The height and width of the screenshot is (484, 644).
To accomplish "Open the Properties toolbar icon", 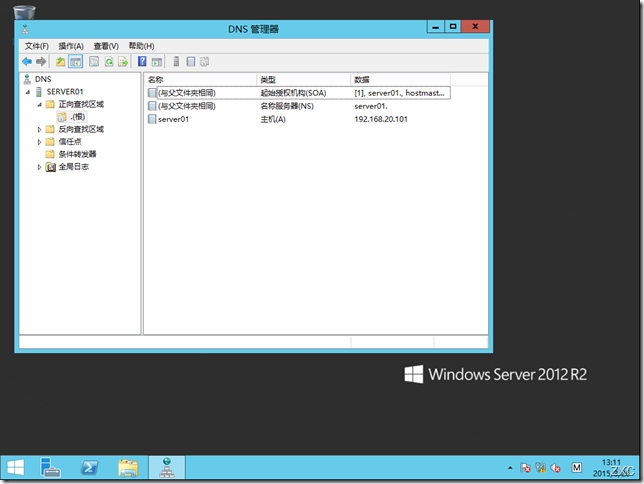I will (x=94, y=62).
